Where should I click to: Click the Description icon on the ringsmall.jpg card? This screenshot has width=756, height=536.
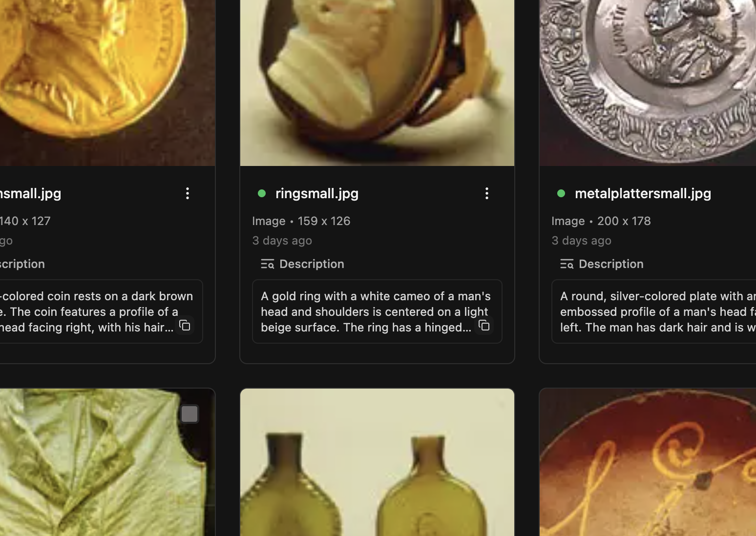267,264
